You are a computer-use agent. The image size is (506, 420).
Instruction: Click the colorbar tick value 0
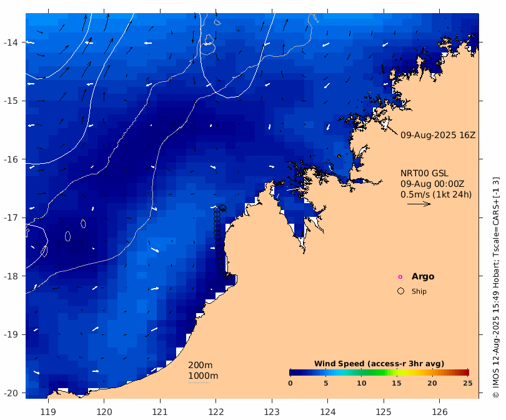tap(290, 383)
